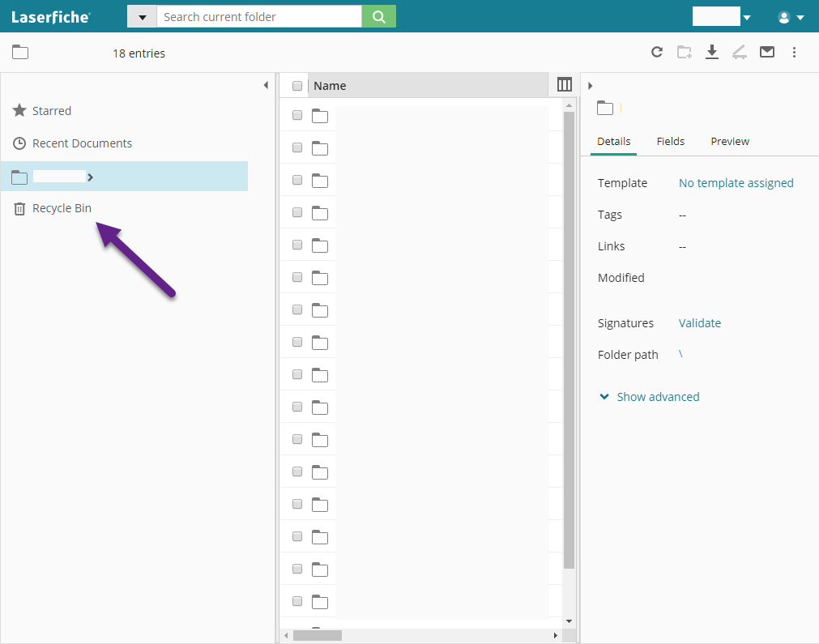
Task: Collapse the left navigation pane
Action: (266, 85)
